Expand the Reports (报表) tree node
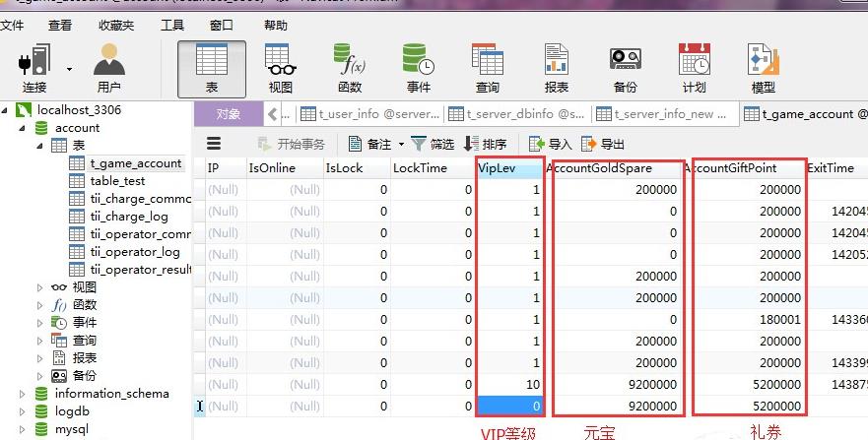 point(39,358)
